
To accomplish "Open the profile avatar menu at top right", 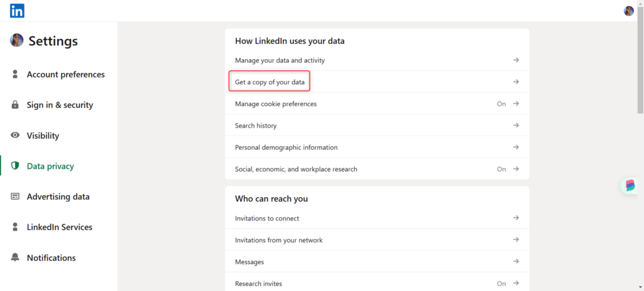I will click(x=629, y=11).
